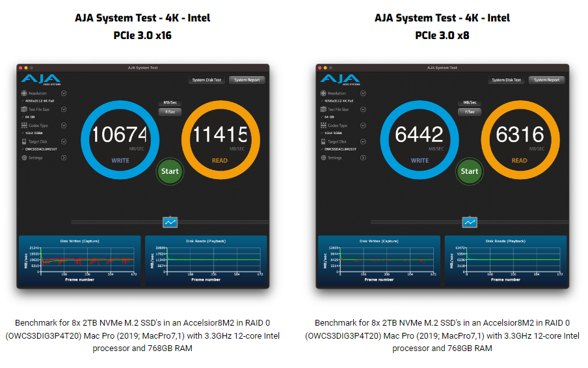Toggle graph view chart icon in x8 window

[x=470, y=222]
